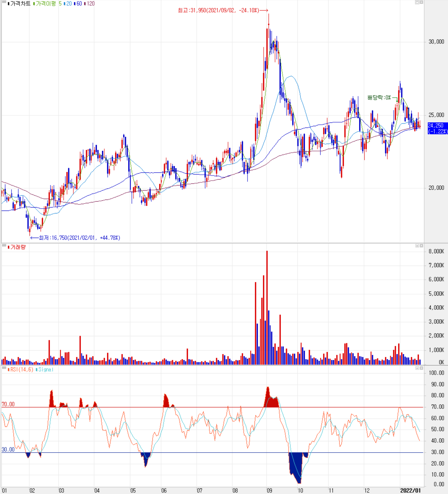Viewport: 448px width, 494px height.
Task: Click the current price 24,250 tag
Action: (x=438, y=128)
